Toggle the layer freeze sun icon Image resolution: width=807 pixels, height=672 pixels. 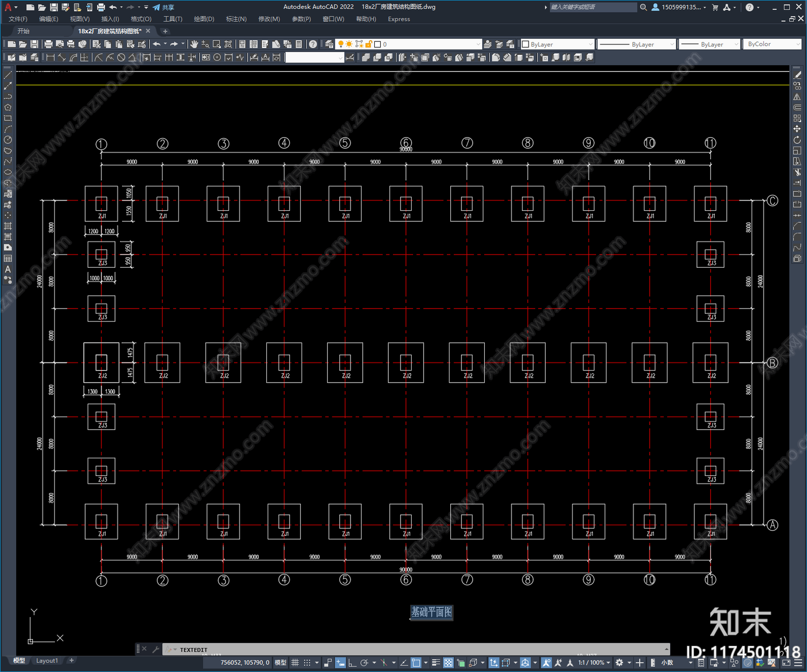pyautogui.click(x=349, y=44)
